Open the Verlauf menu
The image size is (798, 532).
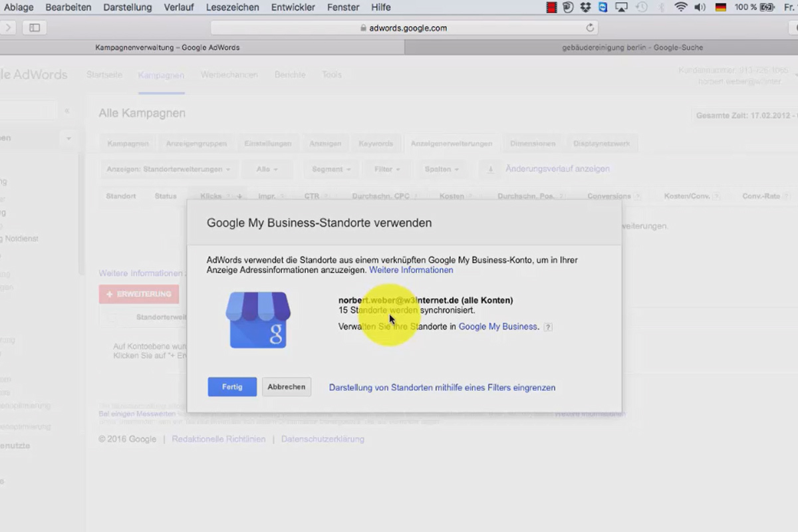[x=179, y=7]
